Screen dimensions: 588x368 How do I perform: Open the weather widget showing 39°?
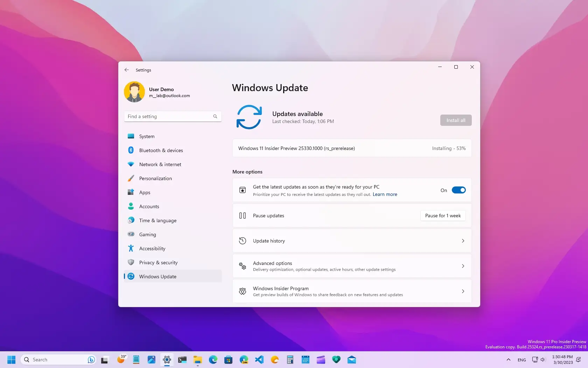121,360
